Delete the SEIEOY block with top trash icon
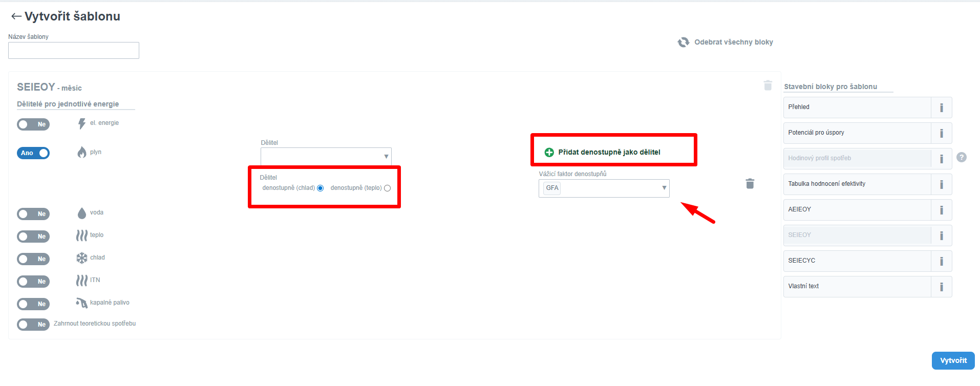The image size is (980, 386). (x=768, y=85)
